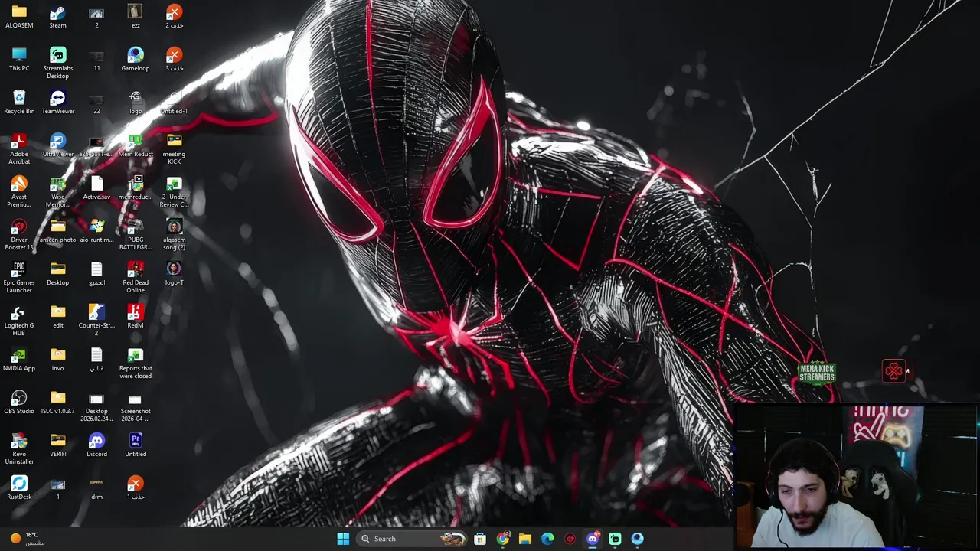Open Google Chrome from the taskbar
Screen dimensions: 980x551
(x=502, y=539)
